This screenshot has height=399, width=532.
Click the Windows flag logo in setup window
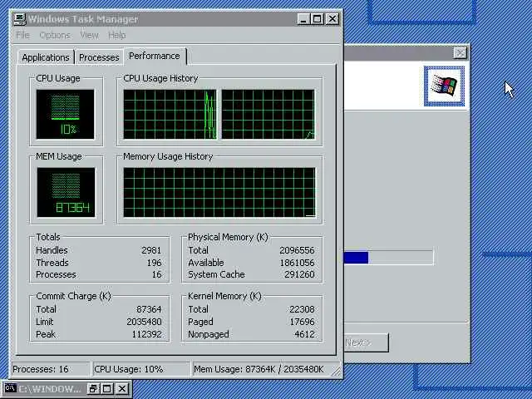[x=444, y=86]
